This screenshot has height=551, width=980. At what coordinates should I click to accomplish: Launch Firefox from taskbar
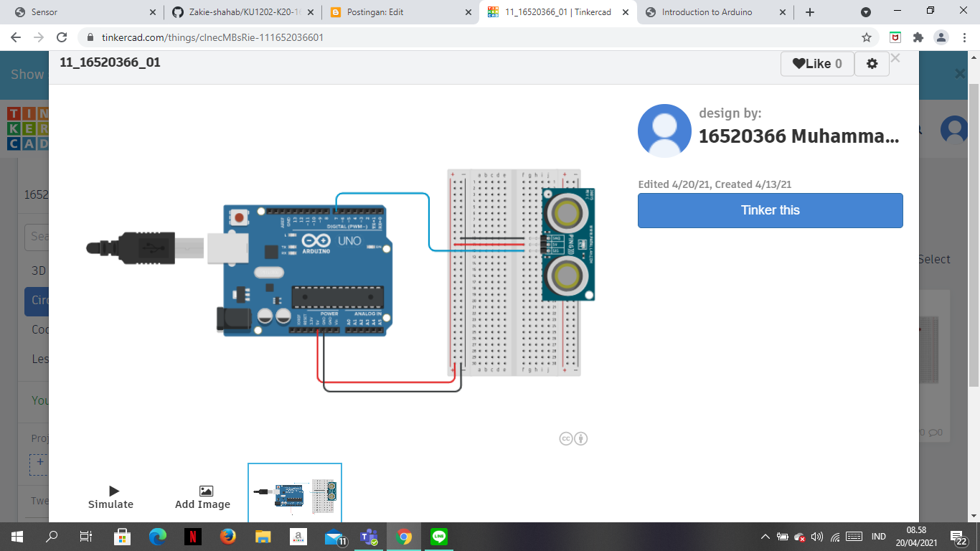228,537
